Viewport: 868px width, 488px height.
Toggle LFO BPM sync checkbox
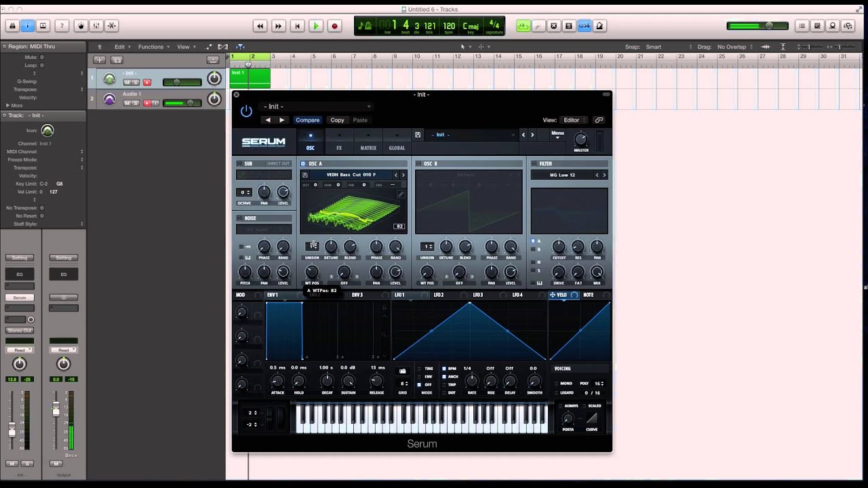click(444, 369)
